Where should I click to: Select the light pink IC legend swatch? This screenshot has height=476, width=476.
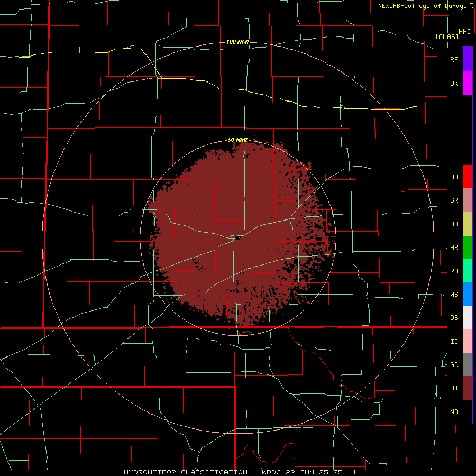pos(467,341)
